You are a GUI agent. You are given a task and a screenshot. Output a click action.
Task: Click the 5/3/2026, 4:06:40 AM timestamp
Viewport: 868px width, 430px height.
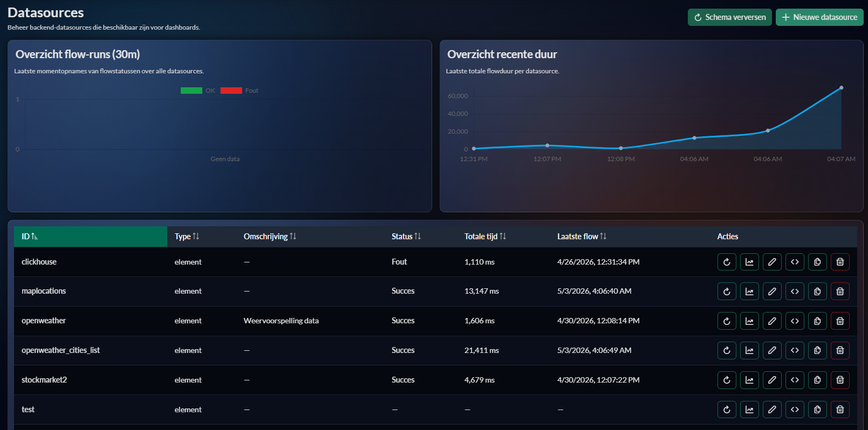click(x=594, y=291)
